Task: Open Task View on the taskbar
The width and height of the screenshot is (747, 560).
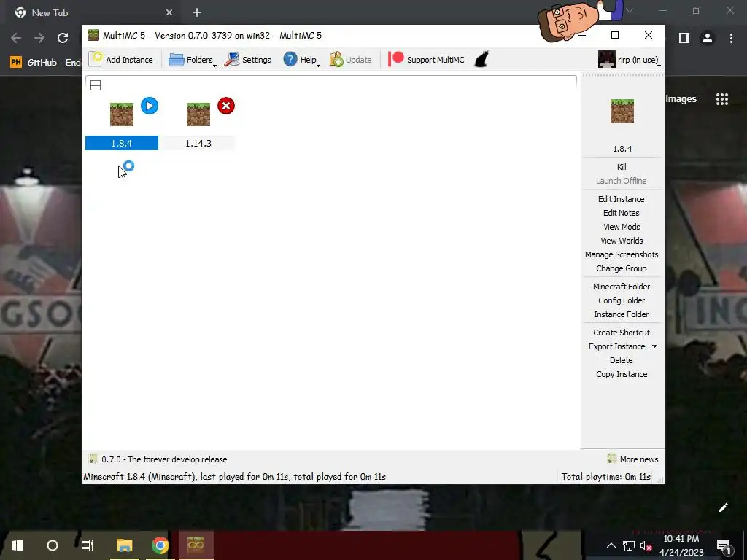Action: coord(88,545)
